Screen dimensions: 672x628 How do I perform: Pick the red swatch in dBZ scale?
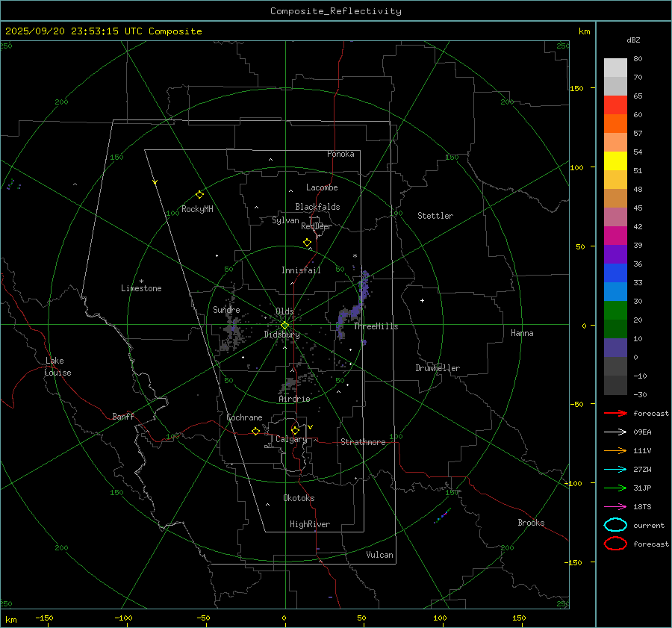tap(615, 105)
